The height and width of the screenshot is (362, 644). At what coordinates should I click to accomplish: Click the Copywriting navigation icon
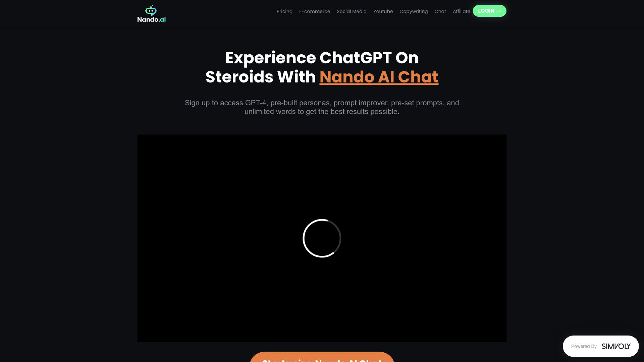[x=414, y=11]
